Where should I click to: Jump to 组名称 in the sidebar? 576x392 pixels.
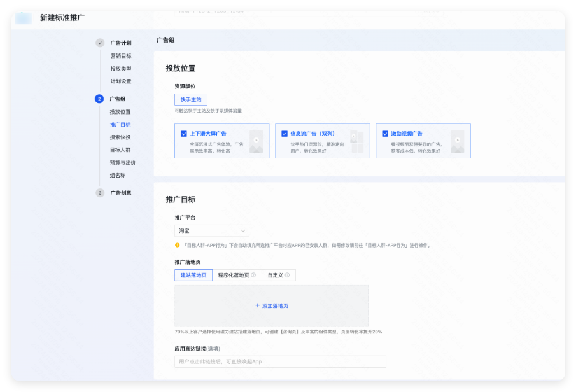point(118,175)
